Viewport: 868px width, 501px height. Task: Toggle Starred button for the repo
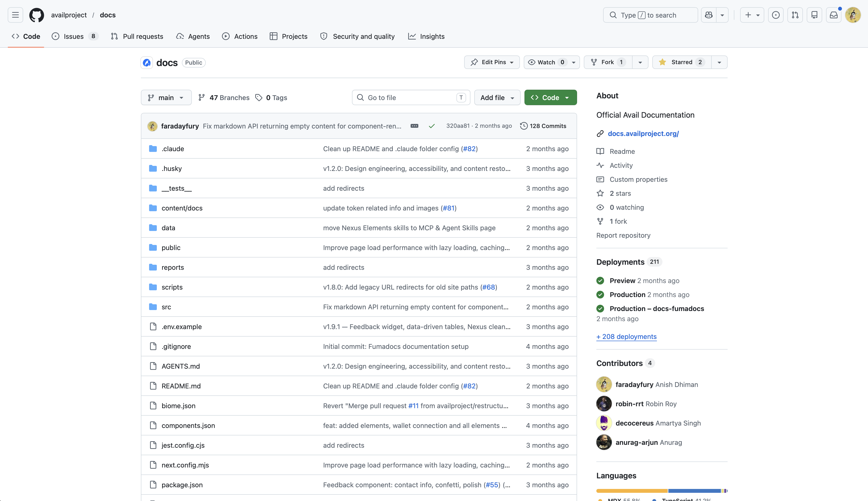682,62
